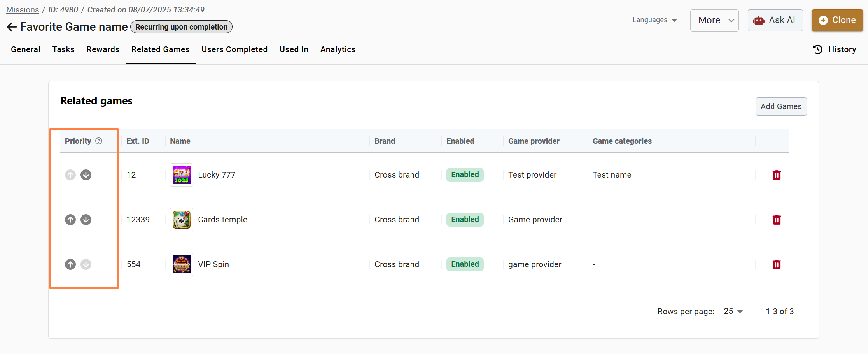Move Cards temple up in priority
868x354 pixels.
click(70, 220)
